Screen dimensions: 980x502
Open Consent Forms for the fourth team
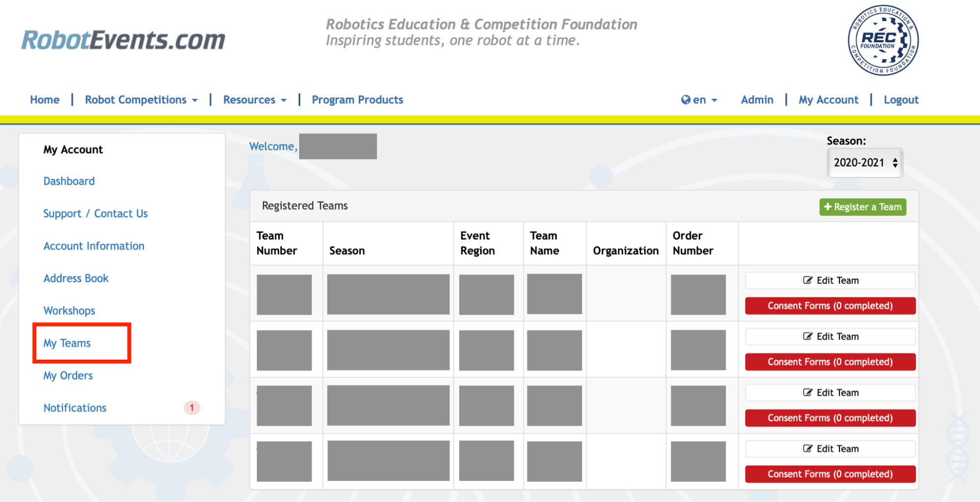tap(830, 474)
